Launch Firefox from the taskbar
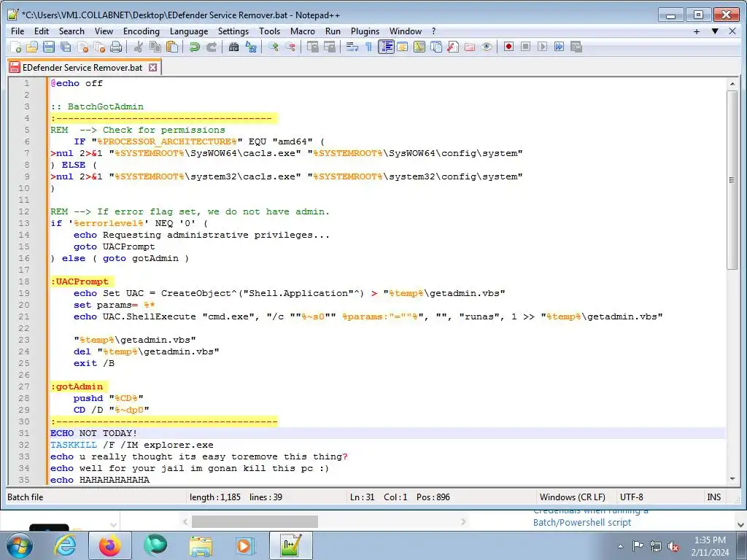 pos(110,545)
